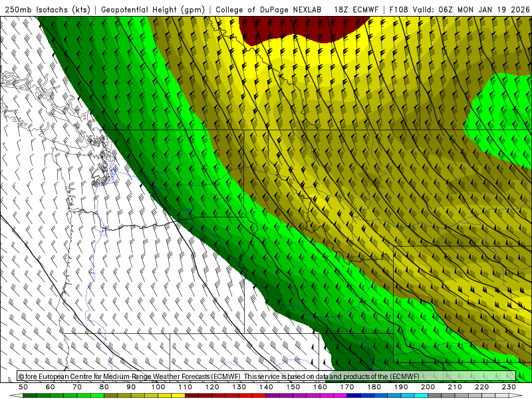532x399 pixels.
Task: Click the dark blue colorbar swatch at 170
Action: [x=354, y=396]
